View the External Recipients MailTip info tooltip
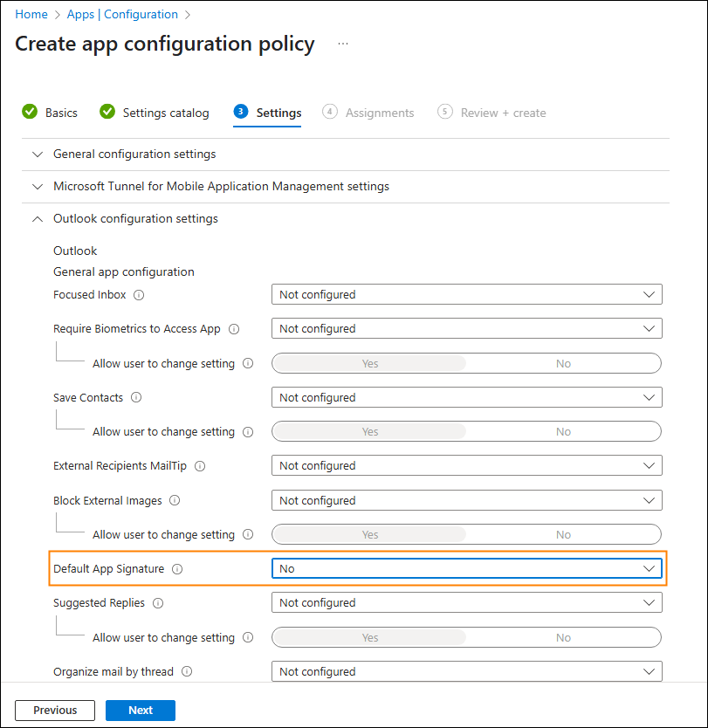The height and width of the screenshot is (728, 708). click(200, 466)
